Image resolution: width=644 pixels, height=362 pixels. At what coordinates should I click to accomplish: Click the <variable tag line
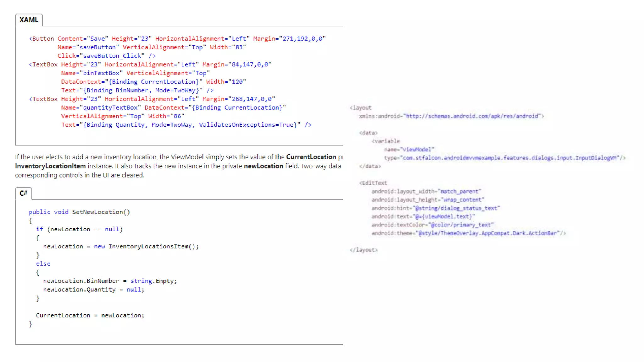point(386,141)
